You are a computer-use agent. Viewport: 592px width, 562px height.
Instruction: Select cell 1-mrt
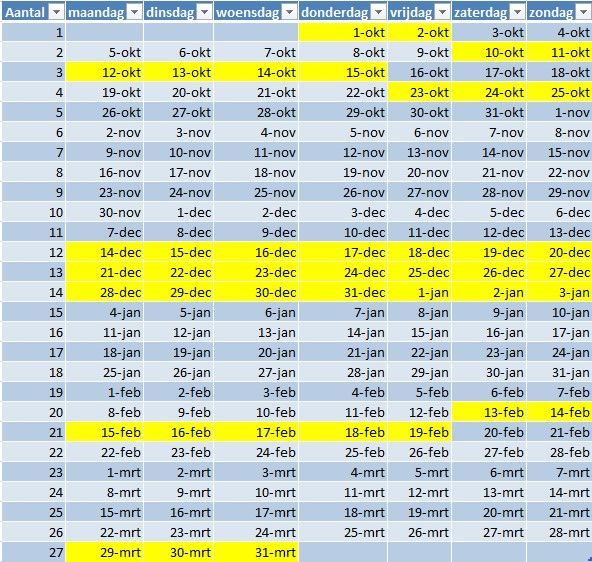105,473
